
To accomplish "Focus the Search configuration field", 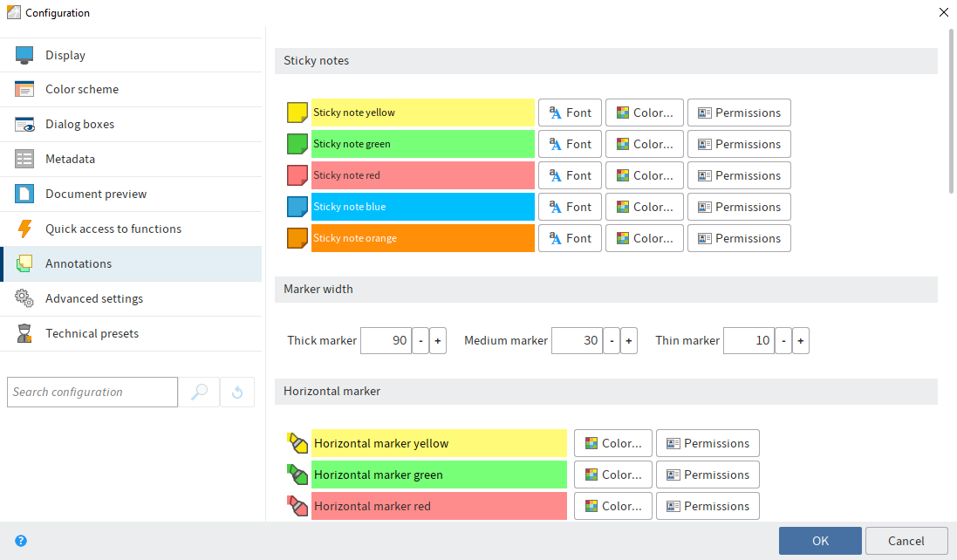I will point(92,393).
